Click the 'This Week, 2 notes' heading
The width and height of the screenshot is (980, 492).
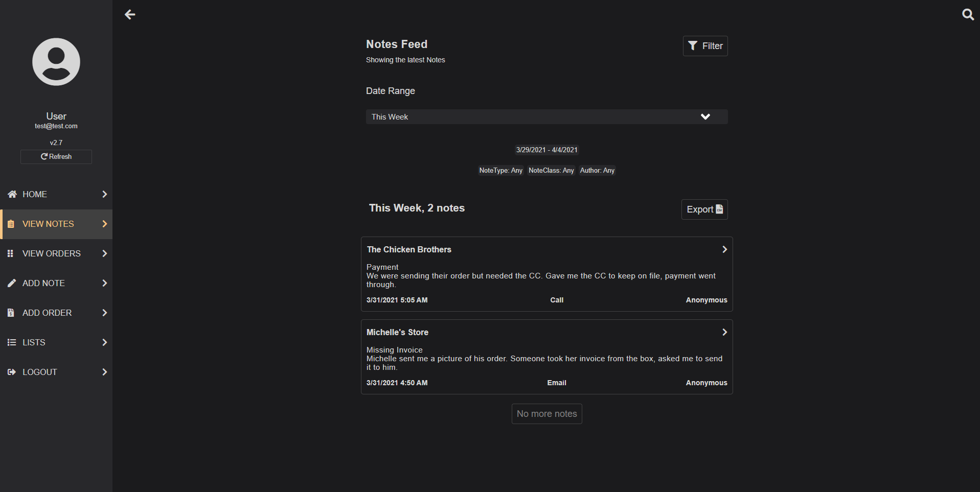point(417,208)
